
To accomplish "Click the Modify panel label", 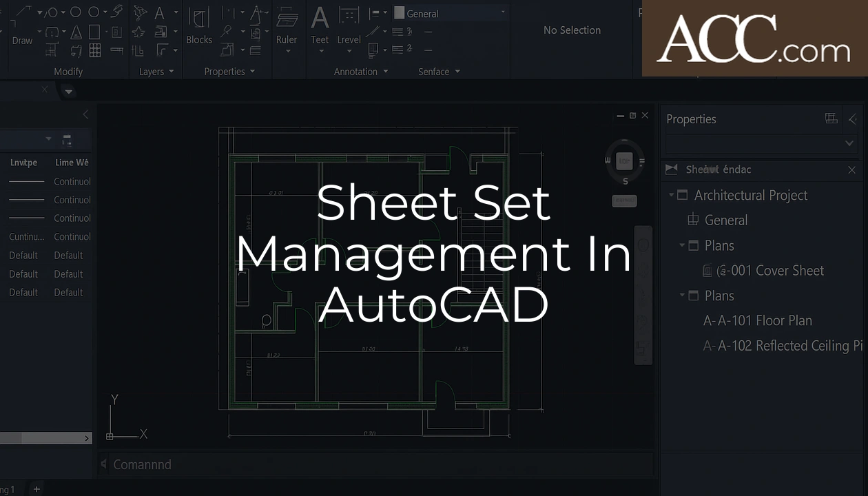I will coord(68,72).
